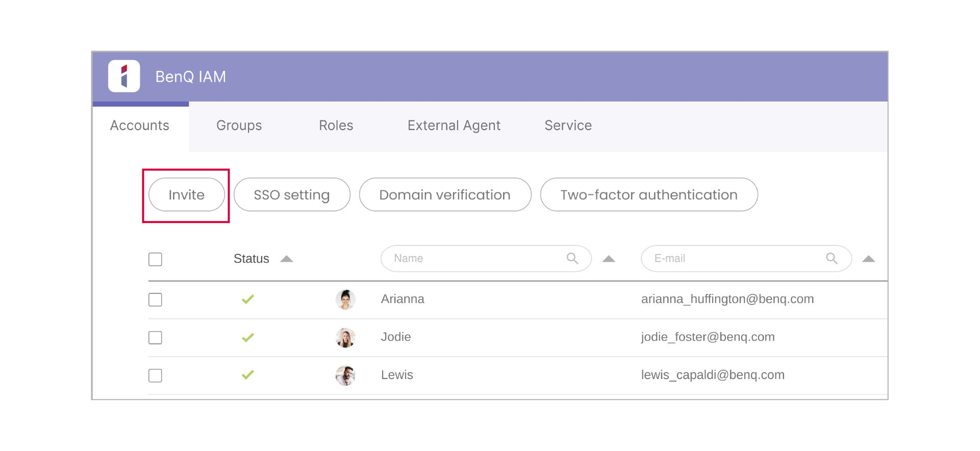Open Lewis's profile avatar

(x=345, y=375)
